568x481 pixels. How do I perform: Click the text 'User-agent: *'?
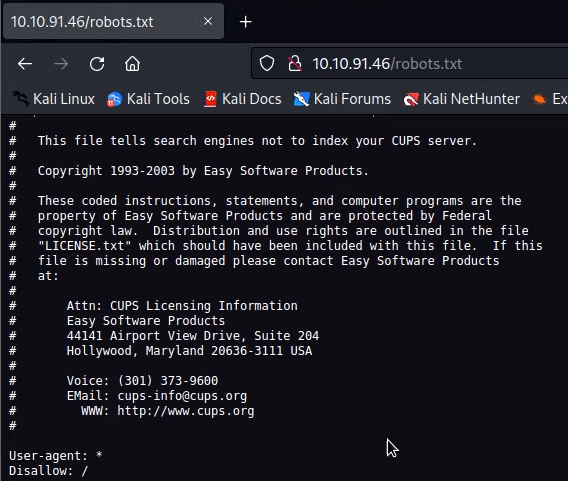tap(55, 456)
